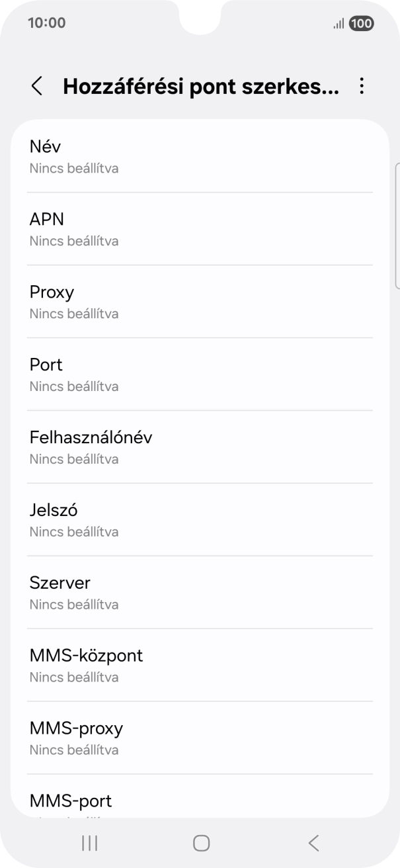Open the MMS-központ setting
This screenshot has height=868, width=400.
(x=200, y=666)
